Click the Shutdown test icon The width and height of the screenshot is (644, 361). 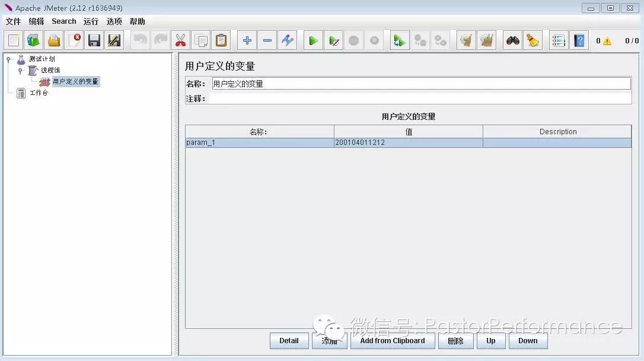click(x=374, y=40)
